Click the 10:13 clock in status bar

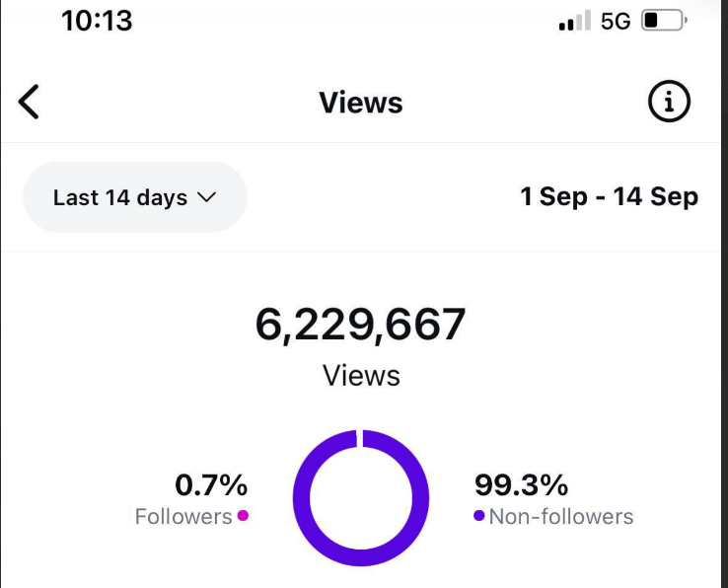[97, 21]
